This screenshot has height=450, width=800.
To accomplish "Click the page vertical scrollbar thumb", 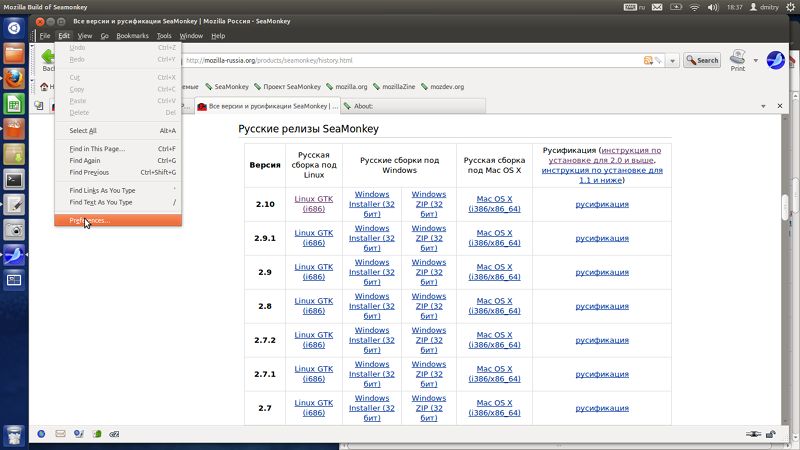I will click(785, 207).
